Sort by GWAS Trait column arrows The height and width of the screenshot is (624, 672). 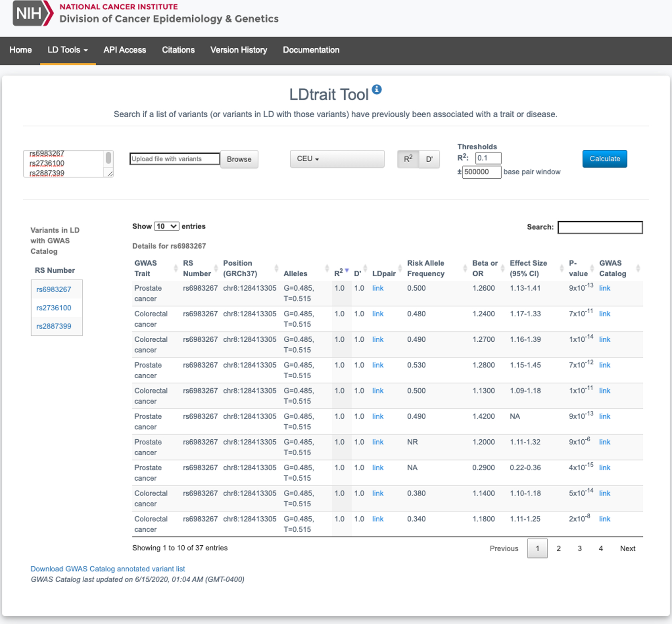175,268
